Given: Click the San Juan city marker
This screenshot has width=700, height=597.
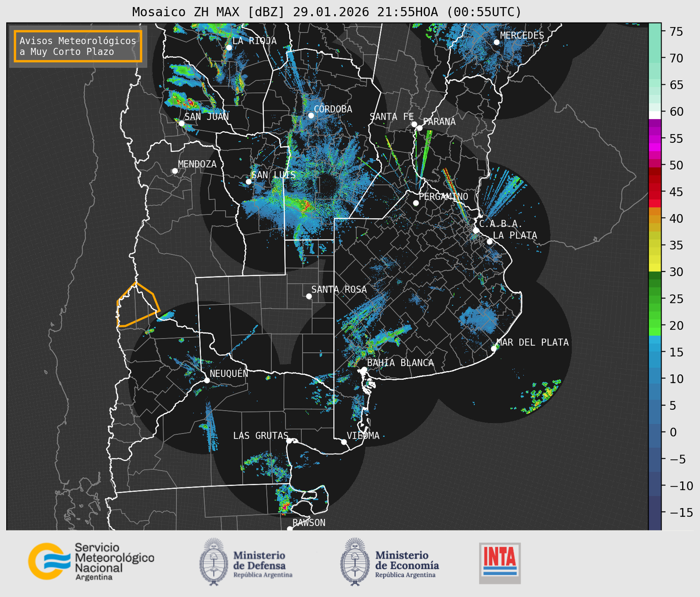Looking at the screenshot, I should point(181,123).
